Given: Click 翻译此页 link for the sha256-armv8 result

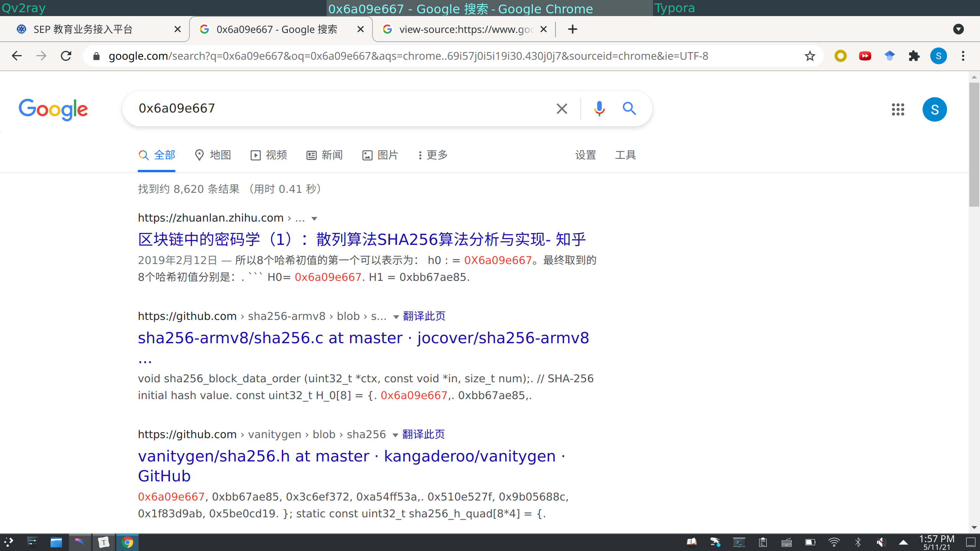Looking at the screenshot, I should pyautogui.click(x=423, y=316).
